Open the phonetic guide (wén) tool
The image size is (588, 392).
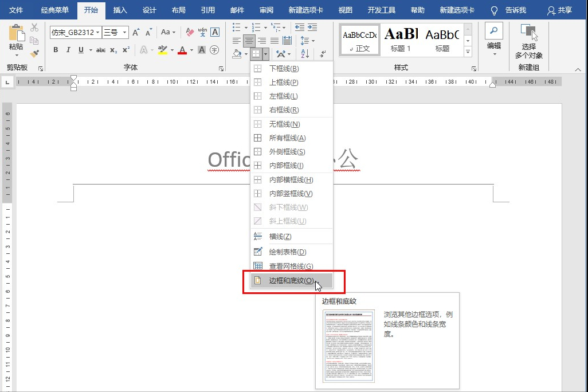[x=202, y=32]
